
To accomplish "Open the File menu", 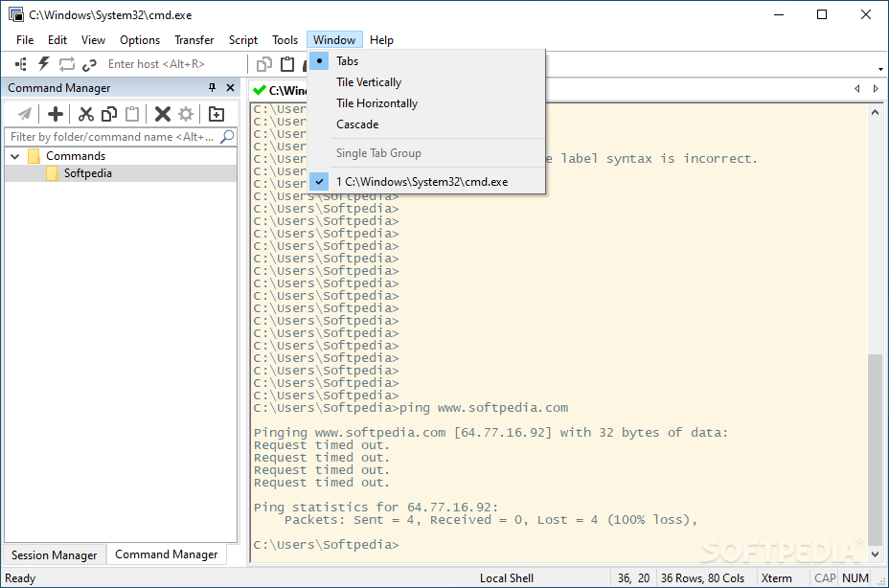I will click(25, 39).
